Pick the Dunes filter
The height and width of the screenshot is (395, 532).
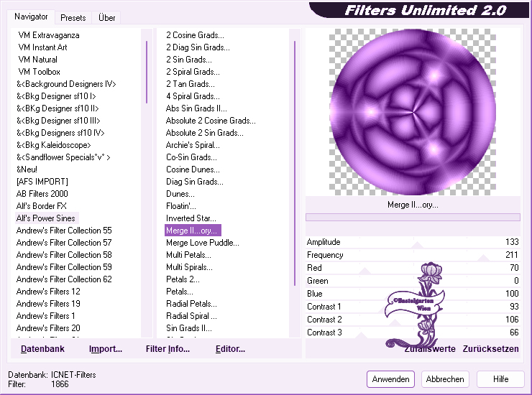[x=180, y=194]
